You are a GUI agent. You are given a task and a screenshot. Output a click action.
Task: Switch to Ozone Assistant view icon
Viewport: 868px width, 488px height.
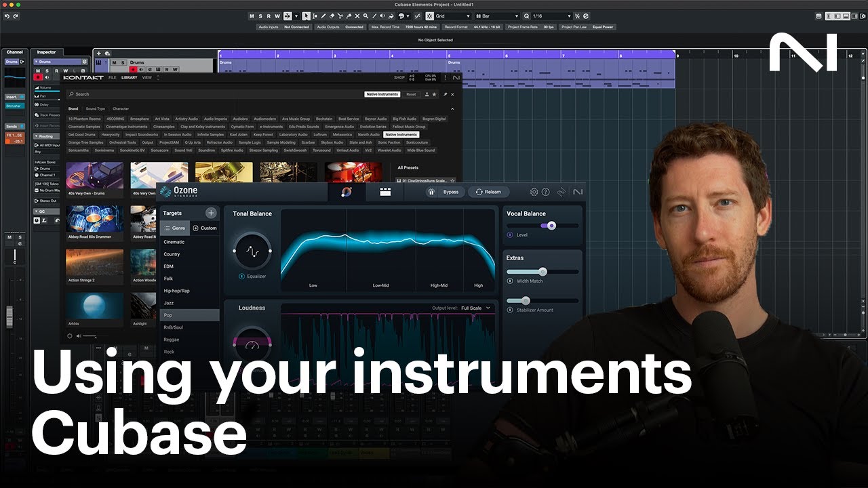tap(347, 192)
